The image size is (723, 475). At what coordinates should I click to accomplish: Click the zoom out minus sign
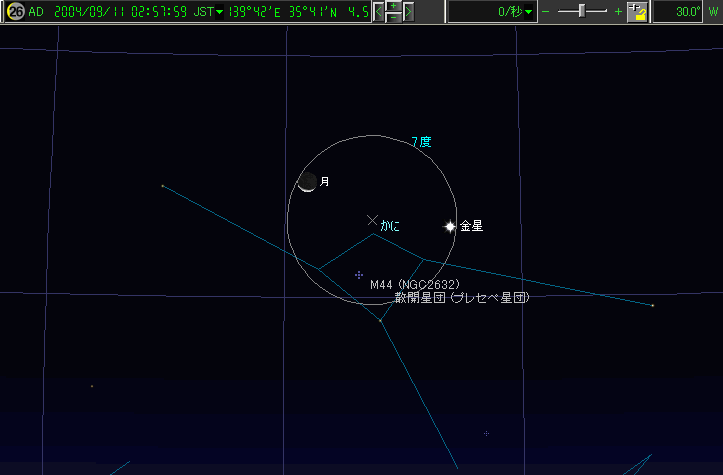tap(546, 12)
